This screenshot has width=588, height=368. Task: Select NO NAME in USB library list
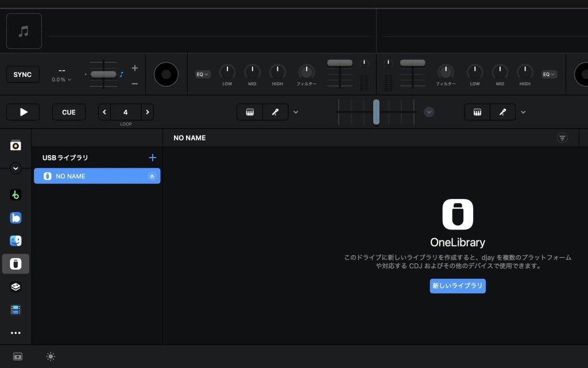click(x=92, y=177)
